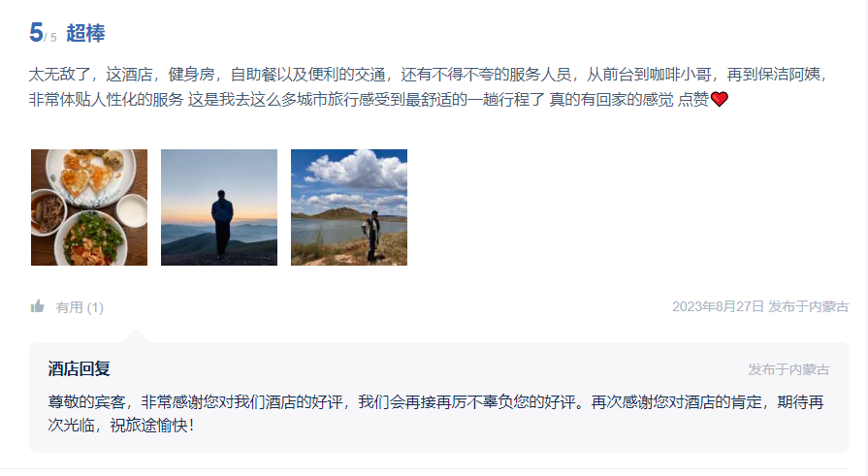Image resolution: width=868 pixels, height=476 pixels.
Task: Open the sunset silhouette review photo
Action: coord(219,207)
